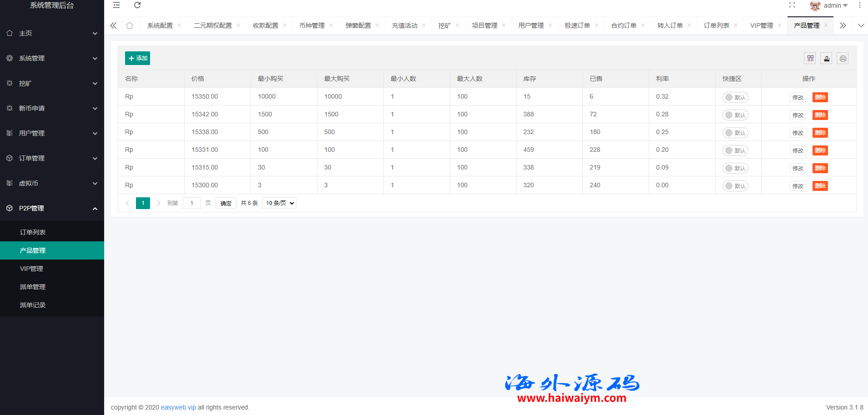
Task: Click the sidebar collapse icon in header
Action: (116, 5)
